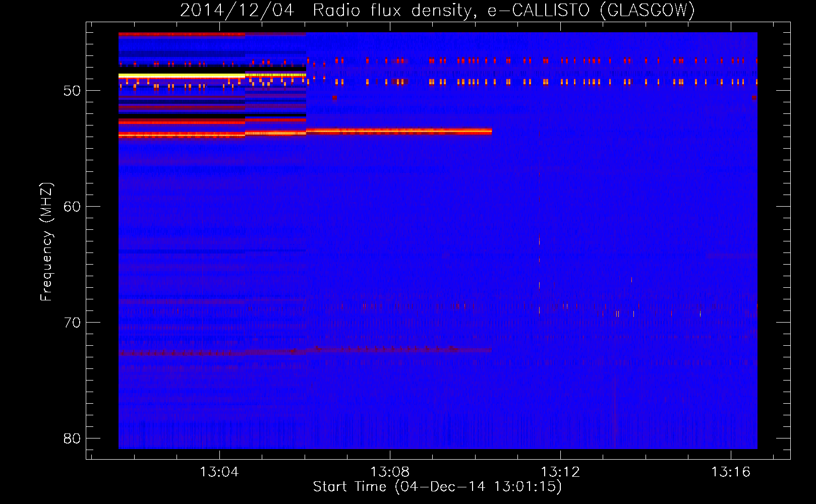The height and width of the screenshot is (504, 816).
Task: Click the '70' frequency tick label
Action: point(72,322)
